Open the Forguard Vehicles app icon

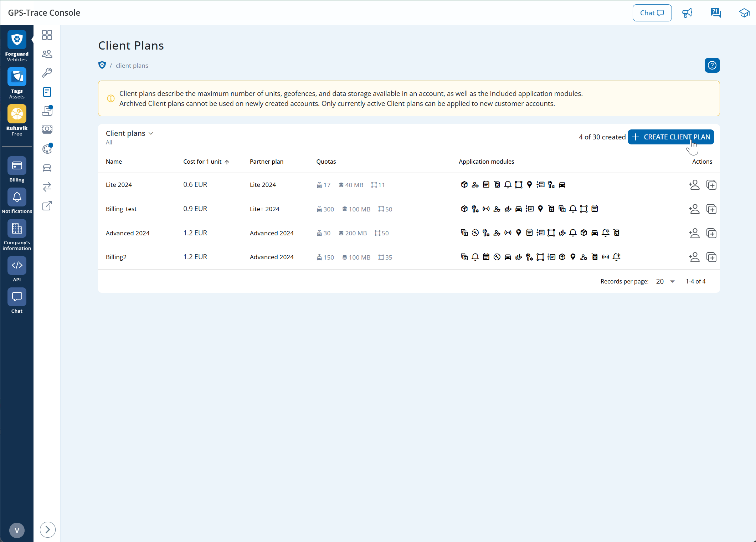(17, 40)
